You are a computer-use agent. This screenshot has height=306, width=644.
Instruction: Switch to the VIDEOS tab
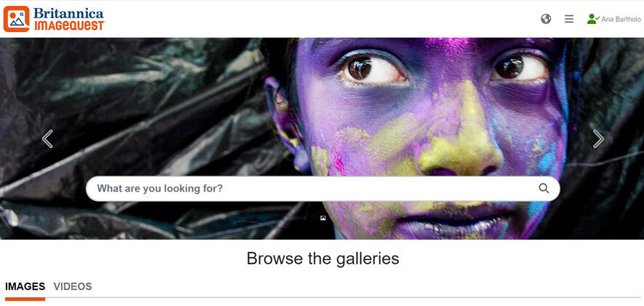coord(73,286)
